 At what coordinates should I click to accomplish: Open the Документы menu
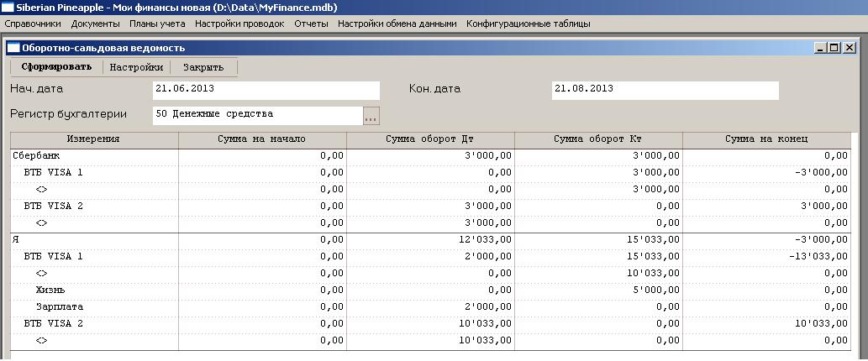(95, 24)
